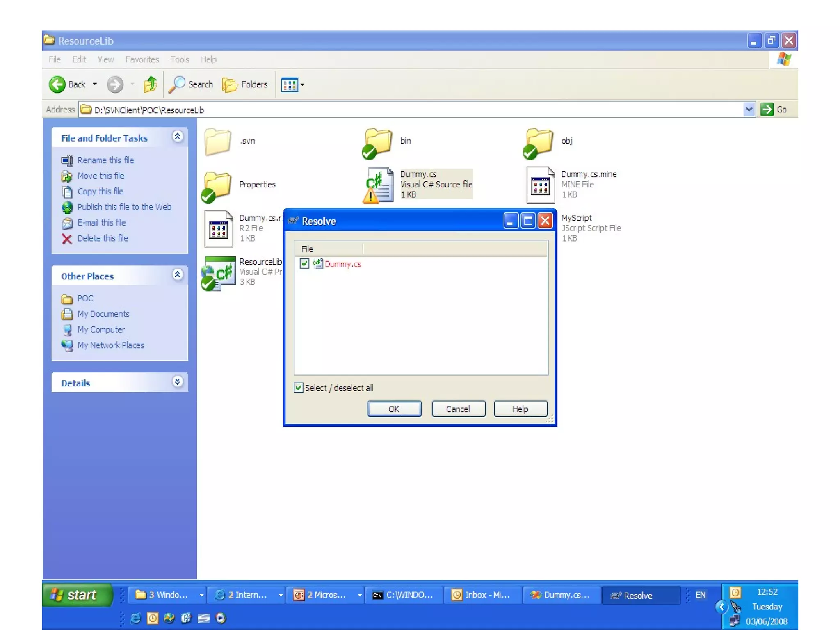This screenshot has width=840, height=630.
Task: Open Search from the toolbar
Action: [191, 84]
